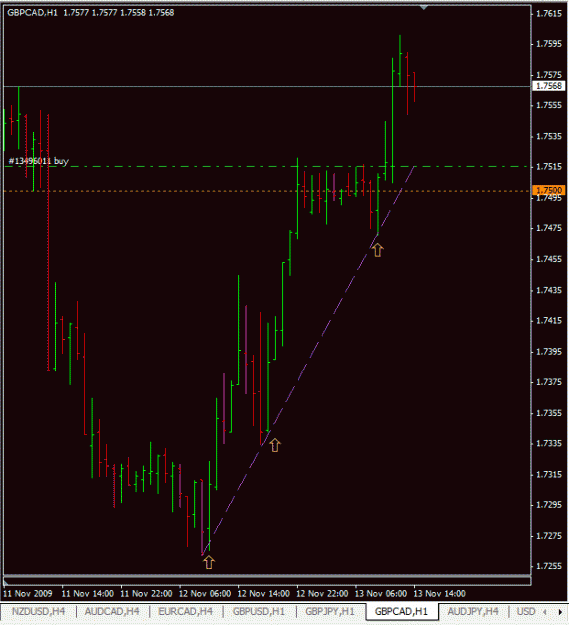Viewport: 569px width, 625px height.
Task: Click the 1.7435 price axis value
Action: [x=549, y=290]
